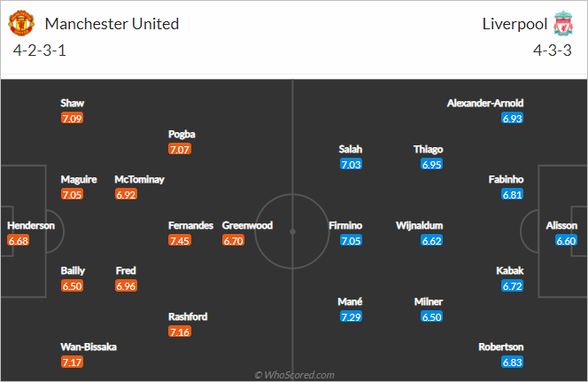The height and width of the screenshot is (382, 588).
Task: Click Firmino's 7.05 rating
Action: (x=351, y=240)
